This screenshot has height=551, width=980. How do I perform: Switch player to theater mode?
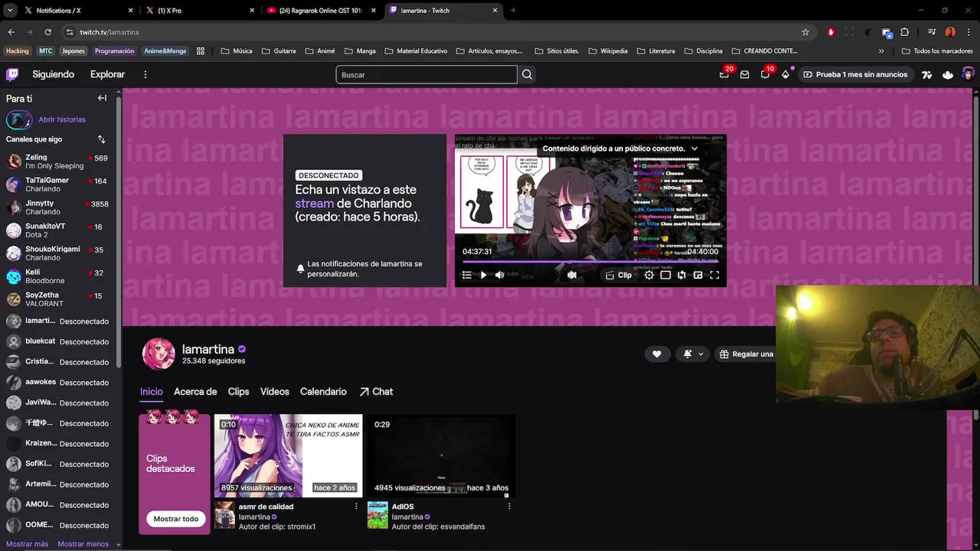665,275
